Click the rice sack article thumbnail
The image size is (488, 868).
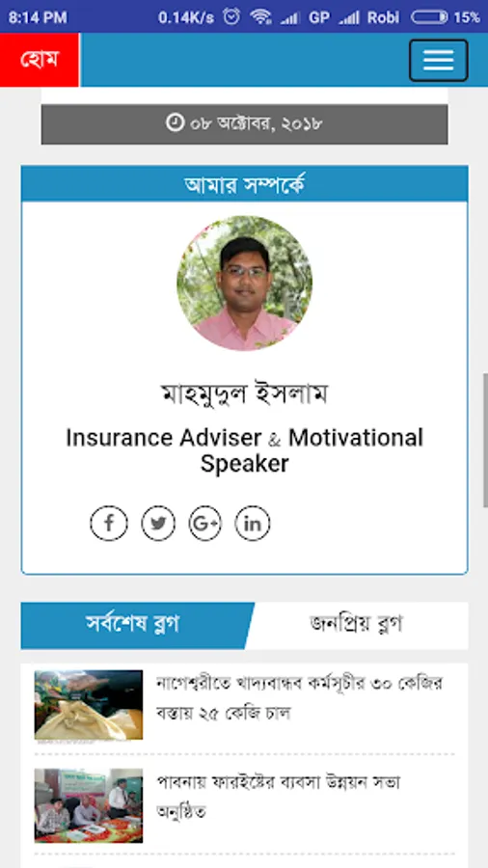[x=89, y=705]
